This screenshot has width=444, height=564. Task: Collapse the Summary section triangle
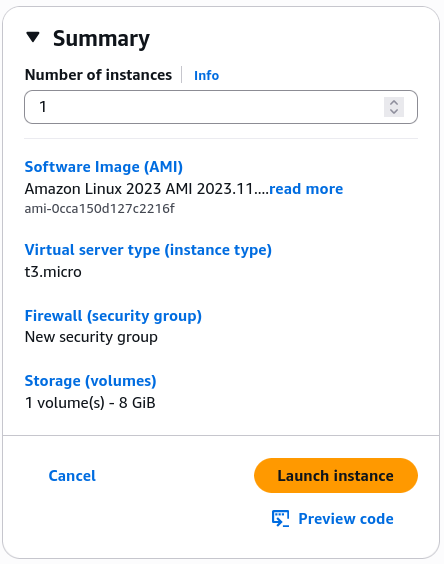(33, 37)
